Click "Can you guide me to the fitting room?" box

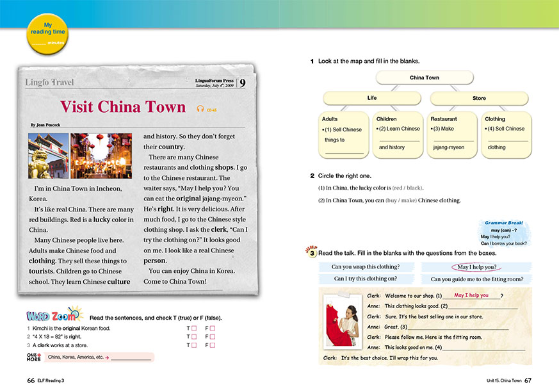click(476, 279)
